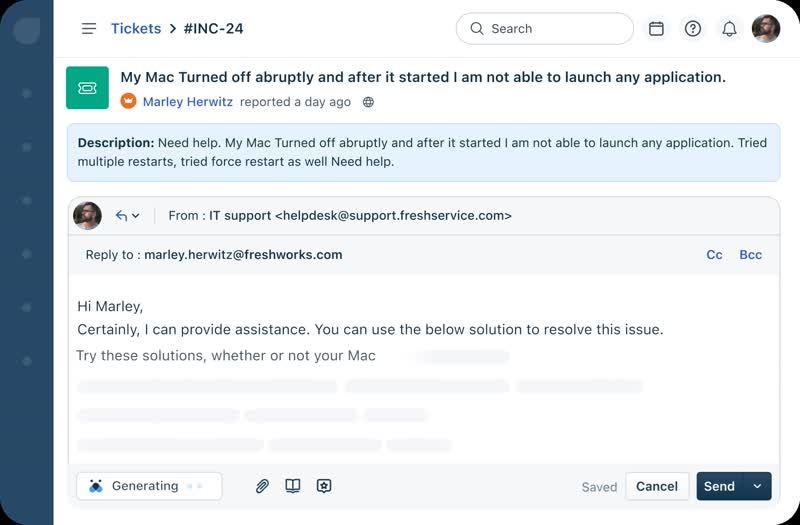This screenshot has width=800, height=525.
Task: Click the ticket subject title
Action: pyautogui.click(x=423, y=77)
